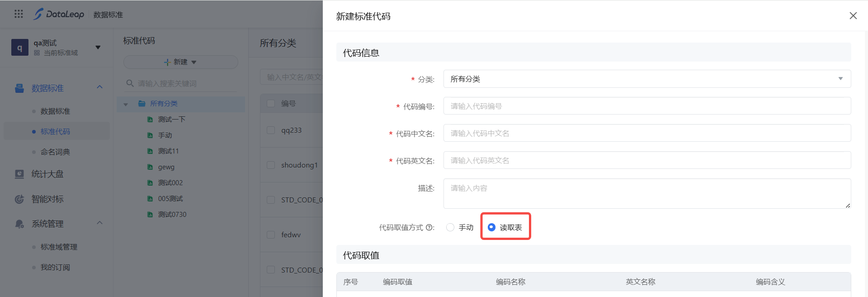Click the file icon beside 手动
The image size is (868, 297).
(x=150, y=135)
